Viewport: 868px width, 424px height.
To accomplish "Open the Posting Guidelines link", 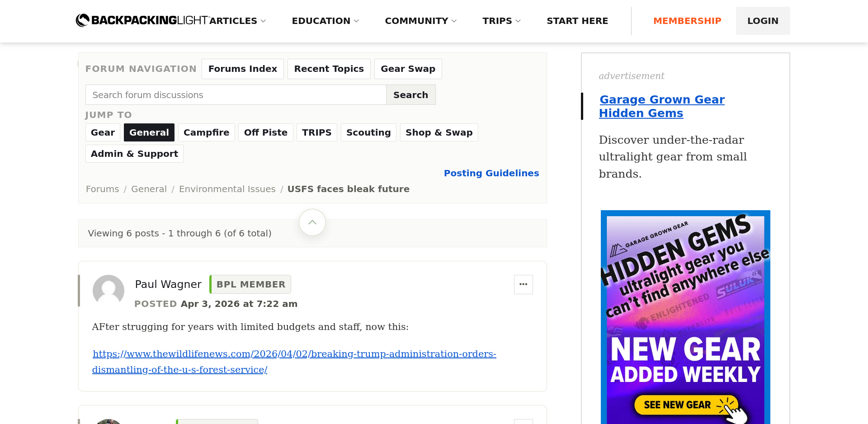I will coord(491,173).
